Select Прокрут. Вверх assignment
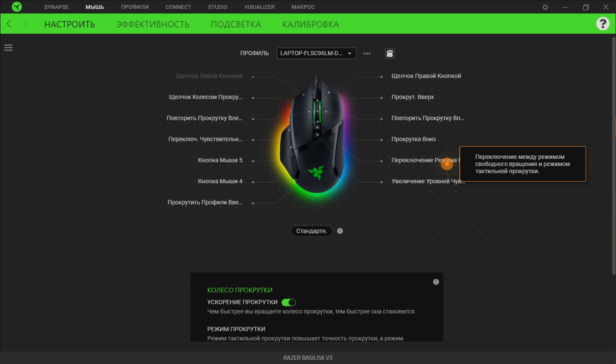This screenshot has height=364, width=616. (412, 97)
